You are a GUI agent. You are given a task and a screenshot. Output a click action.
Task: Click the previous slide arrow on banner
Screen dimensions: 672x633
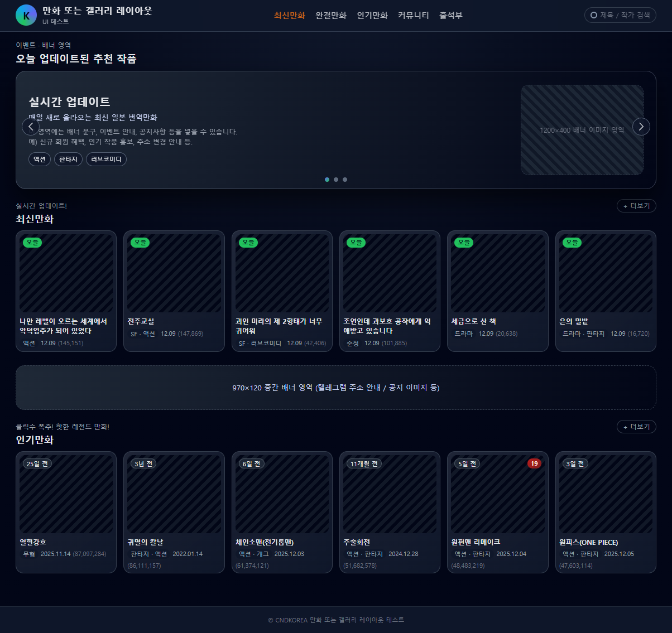tap(31, 127)
